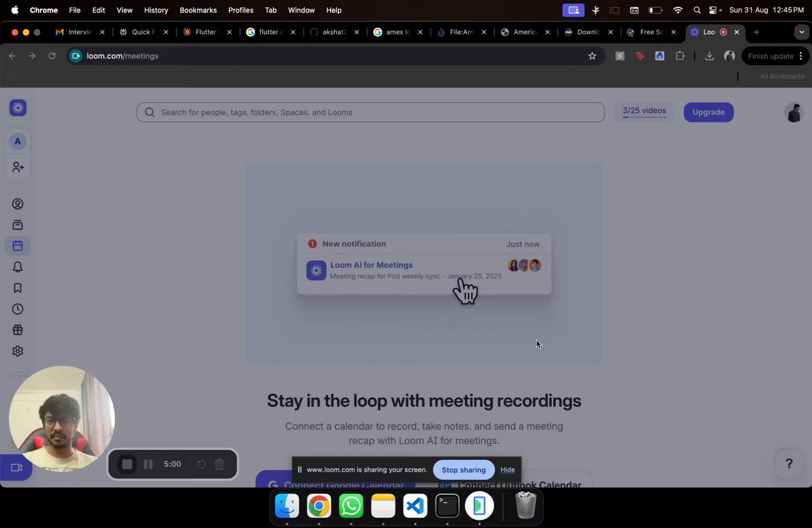Open the gift icon in sidebar
This screenshot has height=528, width=812.
tap(18, 330)
